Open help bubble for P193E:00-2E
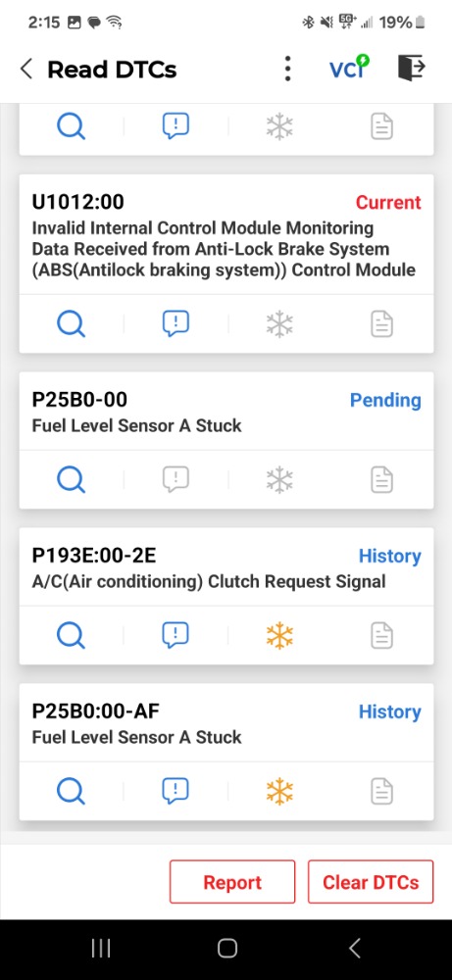Image resolution: width=452 pixels, height=980 pixels. 176,636
